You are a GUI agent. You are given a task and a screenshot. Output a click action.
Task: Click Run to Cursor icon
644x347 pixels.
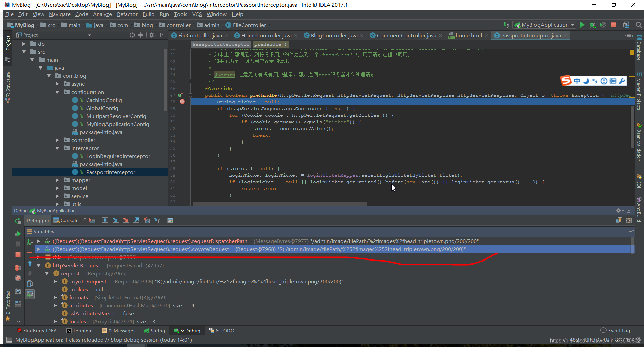[157, 220]
